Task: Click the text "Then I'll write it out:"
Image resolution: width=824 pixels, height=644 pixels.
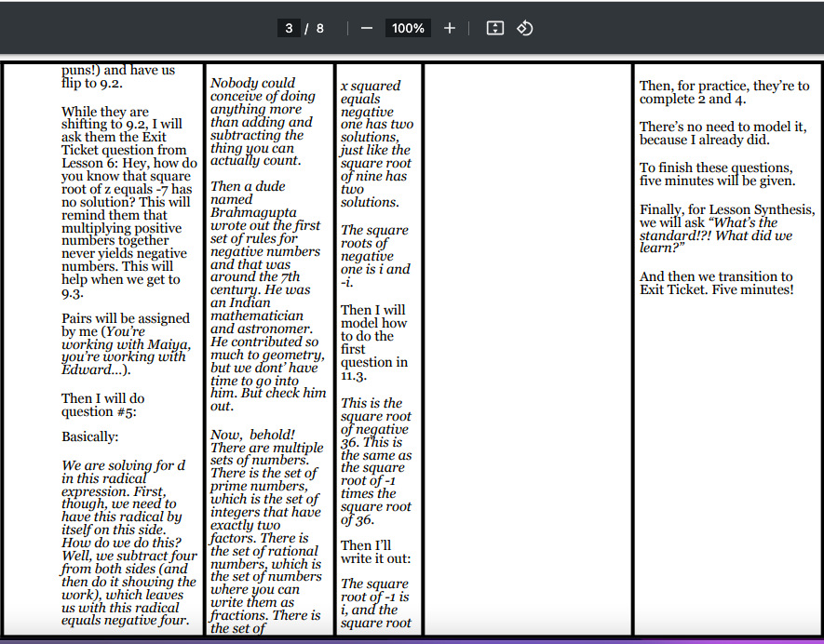Action: click(376, 552)
